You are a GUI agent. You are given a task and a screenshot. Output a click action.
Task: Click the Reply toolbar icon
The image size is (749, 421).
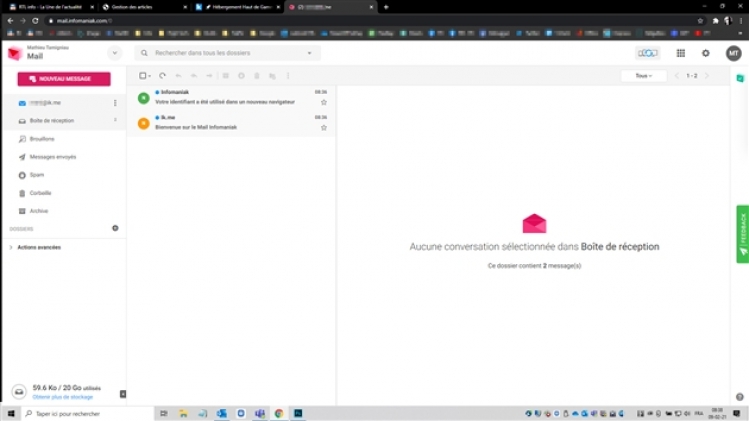pos(178,76)
